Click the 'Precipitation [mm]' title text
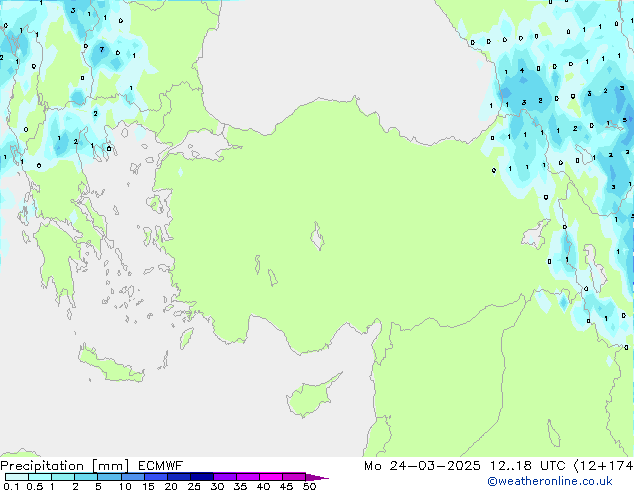Screen dimensions: 634x490 click(65, 466)
